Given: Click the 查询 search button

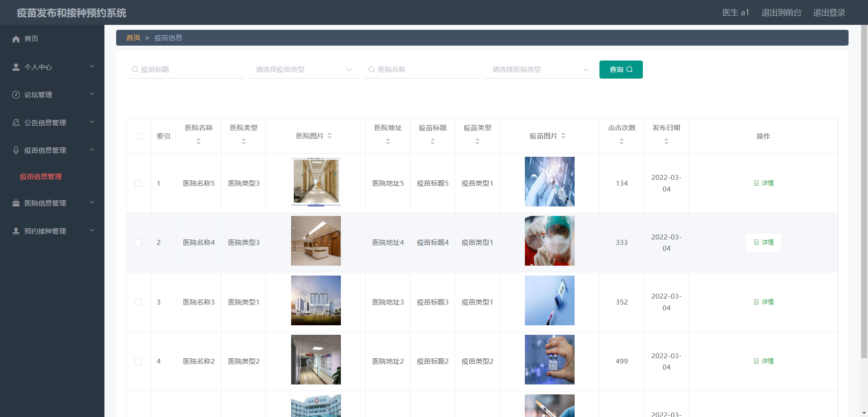Looking at the screenshot, I should coord(621,70).
